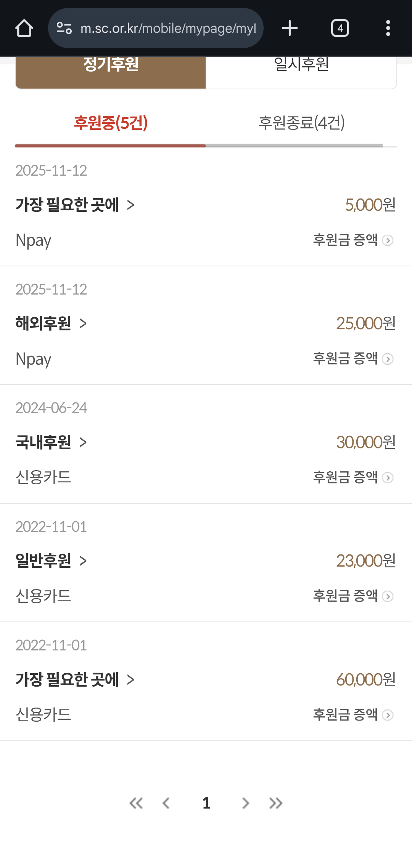Expand the 해외후원 sponsorship details
Screen dimensions: 412x868
click(x=51, y=323)
